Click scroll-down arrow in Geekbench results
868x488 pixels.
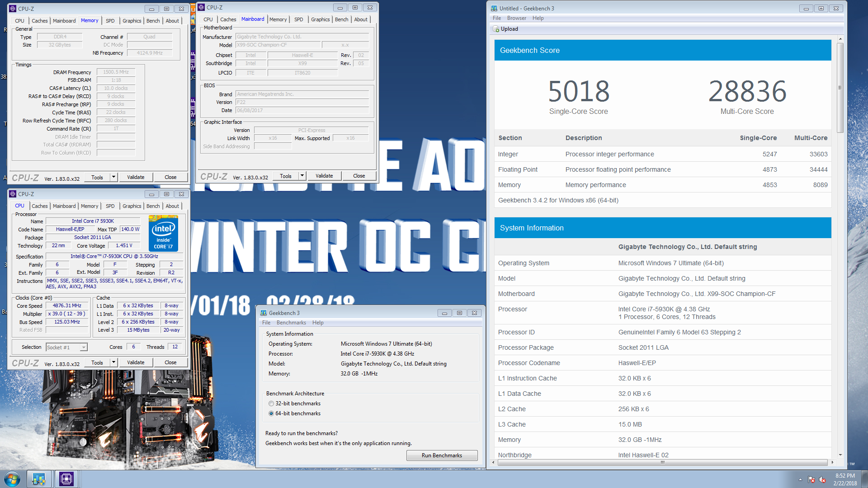(x=840, y=455)
